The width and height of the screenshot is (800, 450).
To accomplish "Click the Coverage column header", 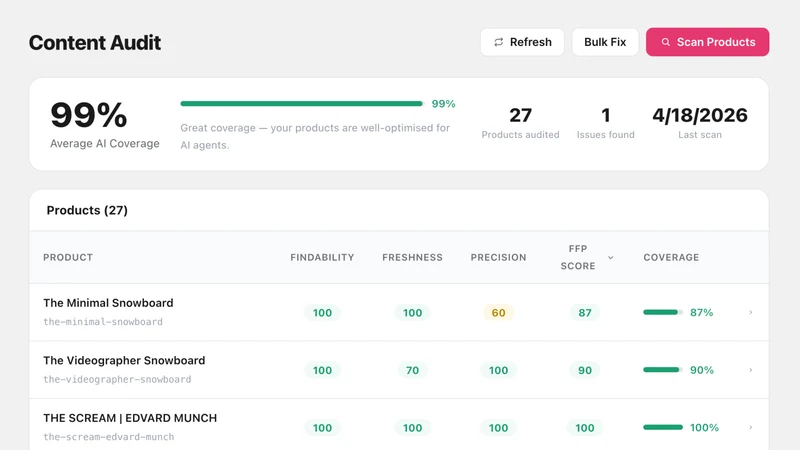I will point(671,258).
